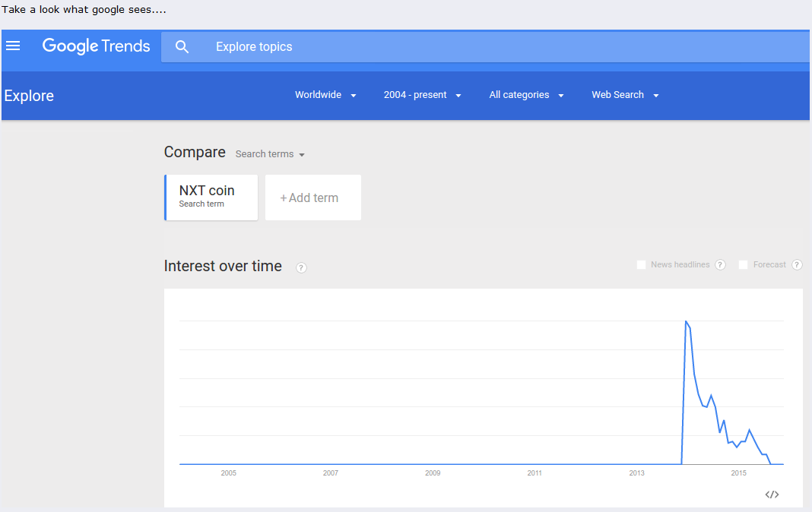The image size is (812, 512).
Task: Click the Google Trends logo
Action: tap(96, 46)
